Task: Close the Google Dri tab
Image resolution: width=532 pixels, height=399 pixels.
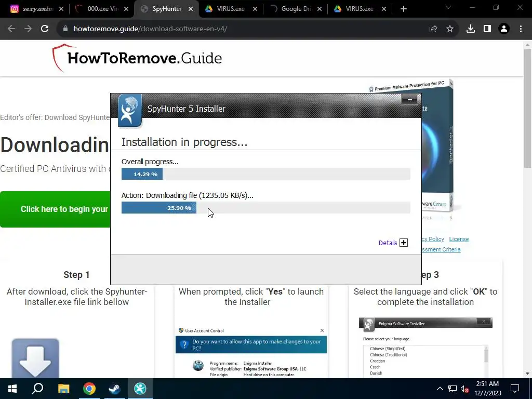Action: click(x=320, y=9)
